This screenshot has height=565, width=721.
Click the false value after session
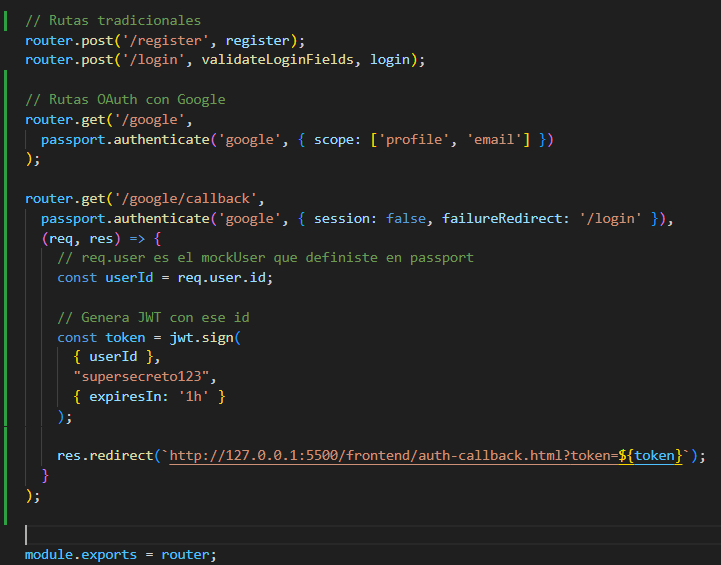pyautogui.click(x=406, y=218)
